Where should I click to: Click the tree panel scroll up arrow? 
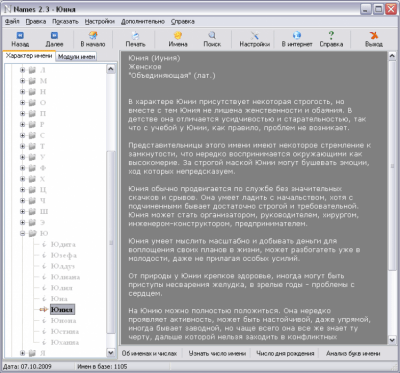(x=111, y=69)
